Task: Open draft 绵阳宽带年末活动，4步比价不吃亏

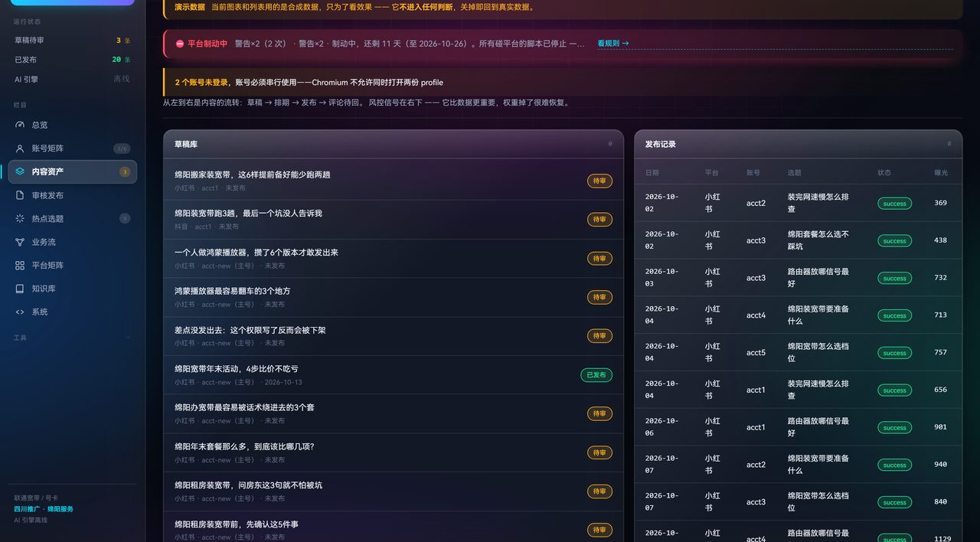Action: click(237, 368)
